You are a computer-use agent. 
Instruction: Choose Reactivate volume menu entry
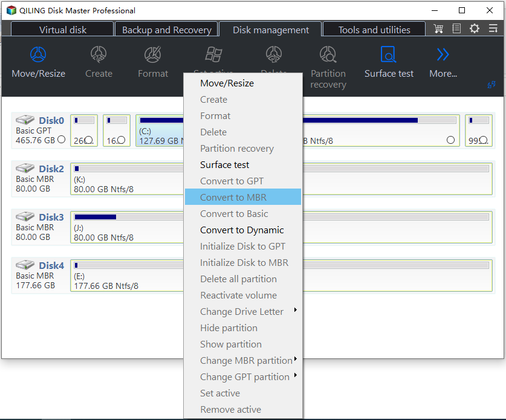[x=243, y=295]
